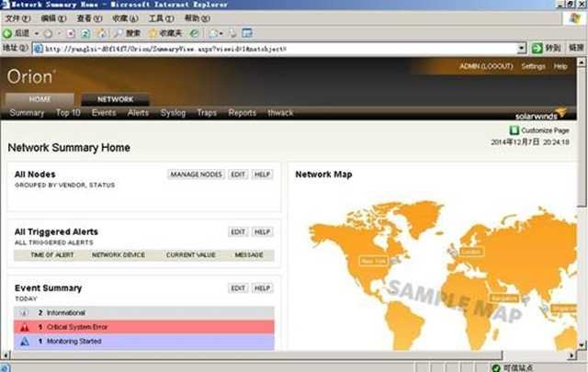Click the ADMIN (LOGOUT) link
588x372 pixels.
click(x=486, y=66)
